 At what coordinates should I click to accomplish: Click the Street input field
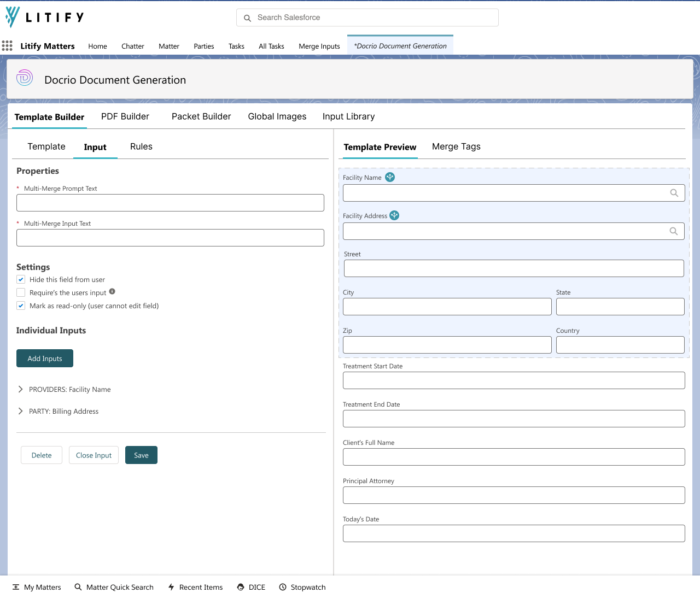point(514,268)
